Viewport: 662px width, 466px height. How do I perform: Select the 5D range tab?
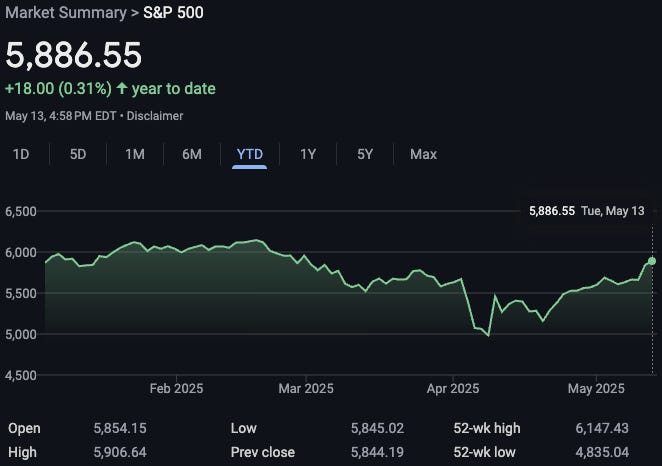(x=78, y=154)
